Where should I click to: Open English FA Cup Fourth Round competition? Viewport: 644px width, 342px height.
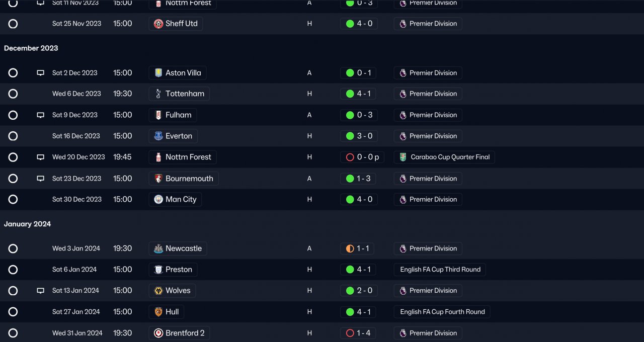442,312
